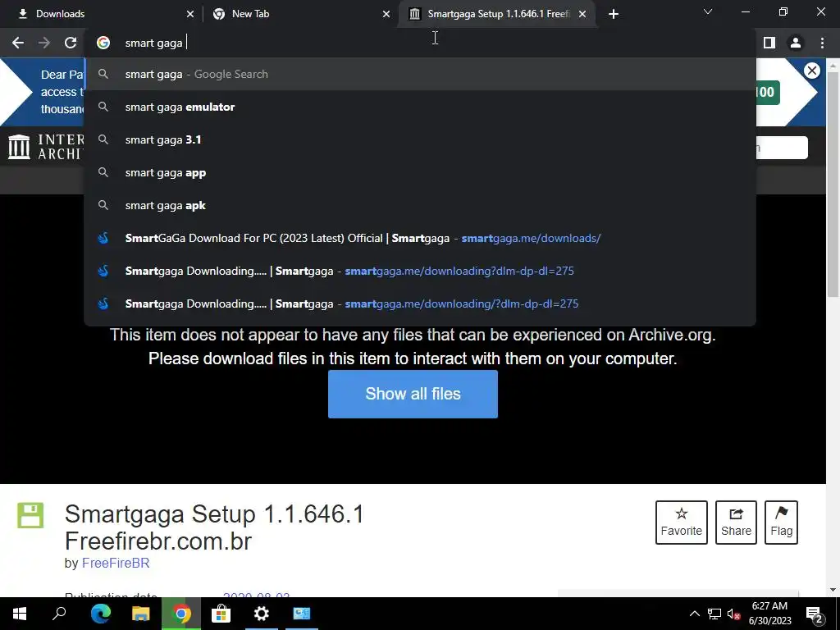Click the Internet Archive search field
The width and height of the screenshot is (840, 630).
(x=782, y=148)
